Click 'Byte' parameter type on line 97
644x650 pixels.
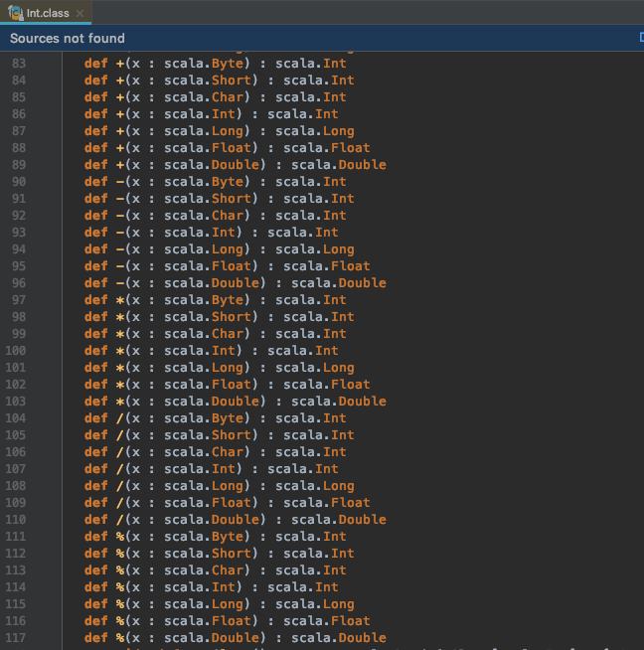[x=228, y=300]
